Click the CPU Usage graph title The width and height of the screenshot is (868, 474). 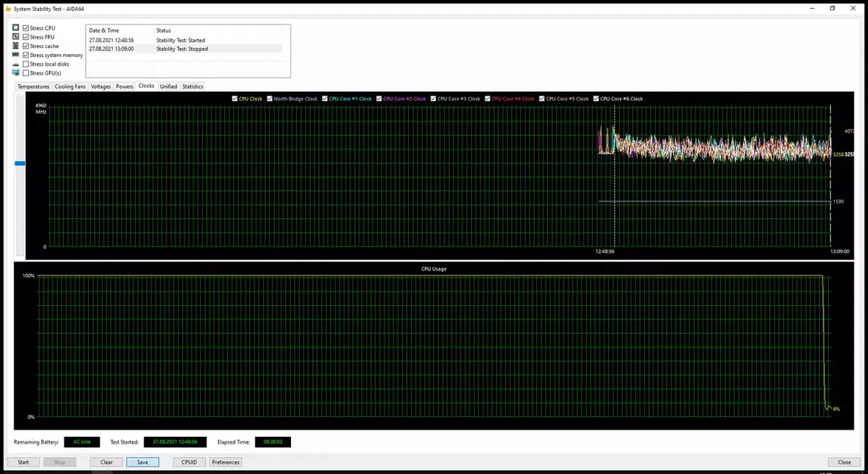[433, 269]
